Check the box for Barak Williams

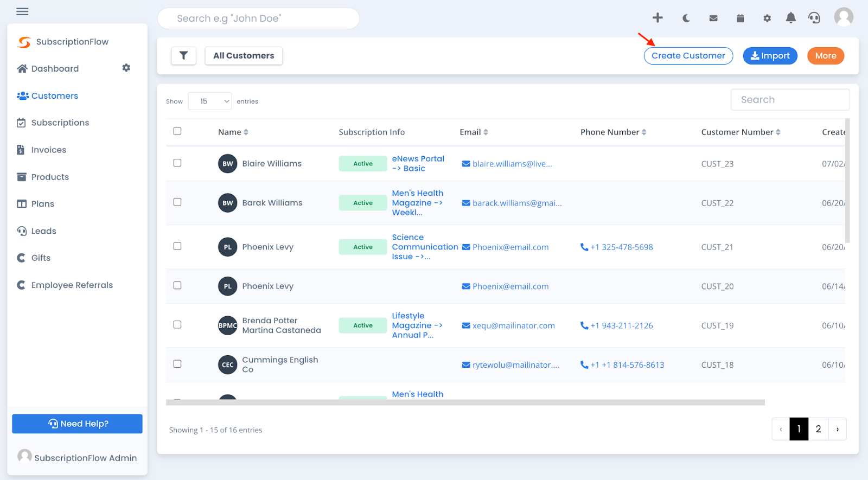[x=177, y=202]
